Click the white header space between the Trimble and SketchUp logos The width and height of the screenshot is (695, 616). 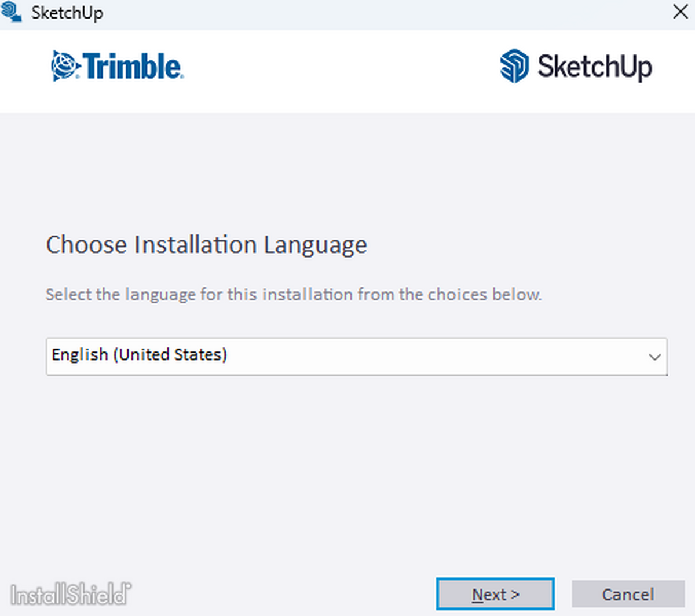[342, 67]
